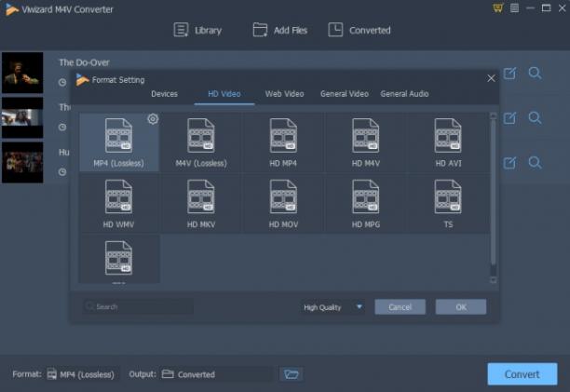
Task: Click Add Files in top toolbar
Action: coord(280,30)
